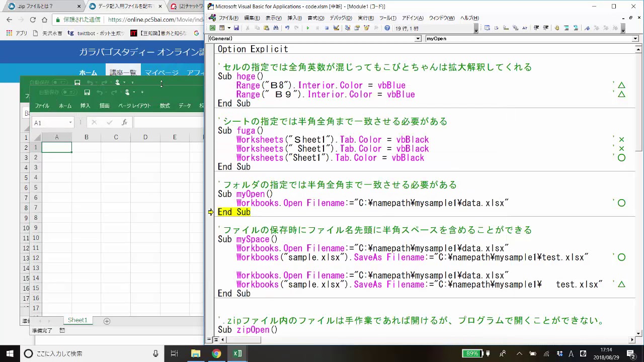Click the View Microsoft Excel icon in VBA toolbar

213,28
